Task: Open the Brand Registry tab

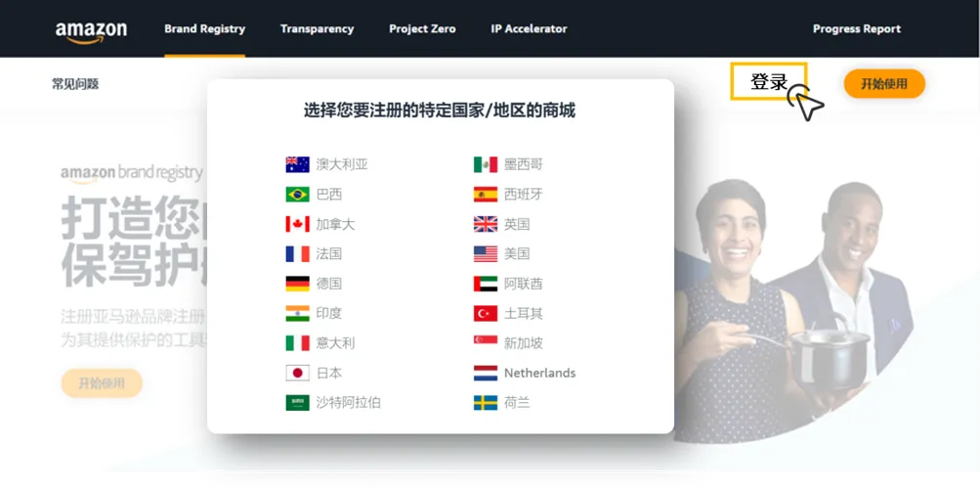Action: [204, 28]
